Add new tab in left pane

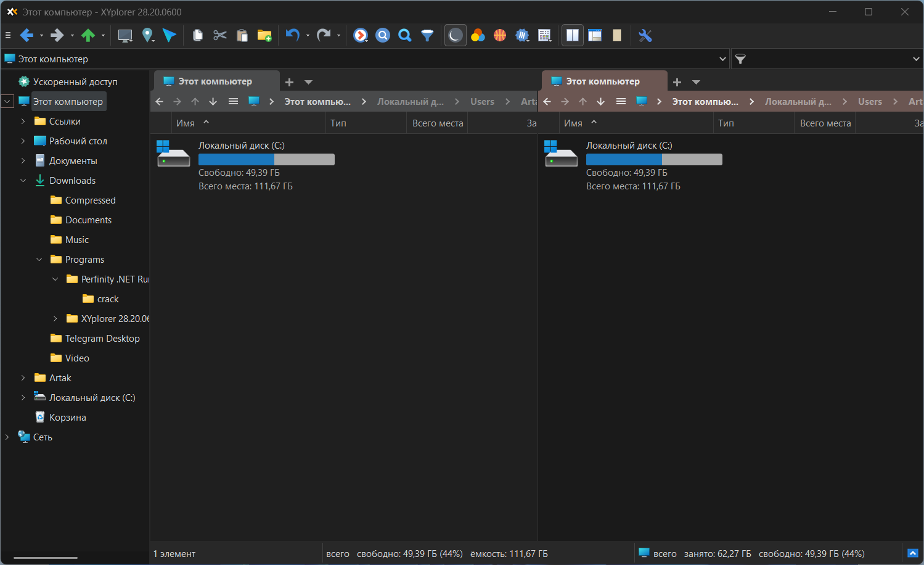pyautogui.click(x=289, y=82)
